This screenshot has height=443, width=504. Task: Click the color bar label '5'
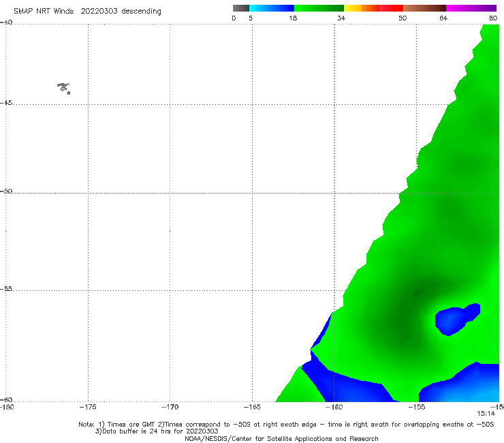(251, 18)
